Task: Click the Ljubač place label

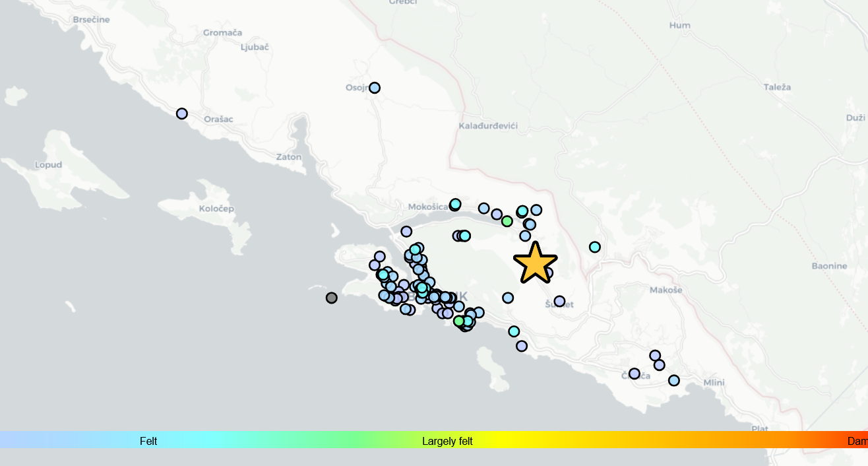Action: click(x=255, y=47)
